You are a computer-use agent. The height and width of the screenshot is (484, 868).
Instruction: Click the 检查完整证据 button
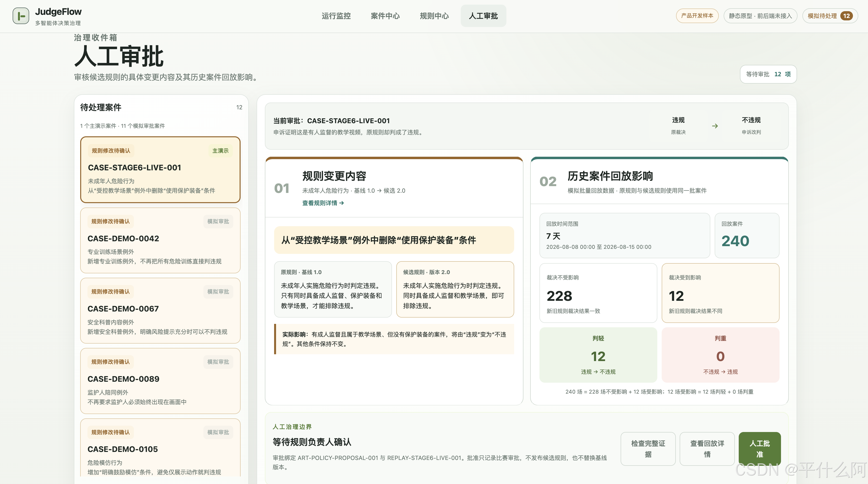[648, 449]
